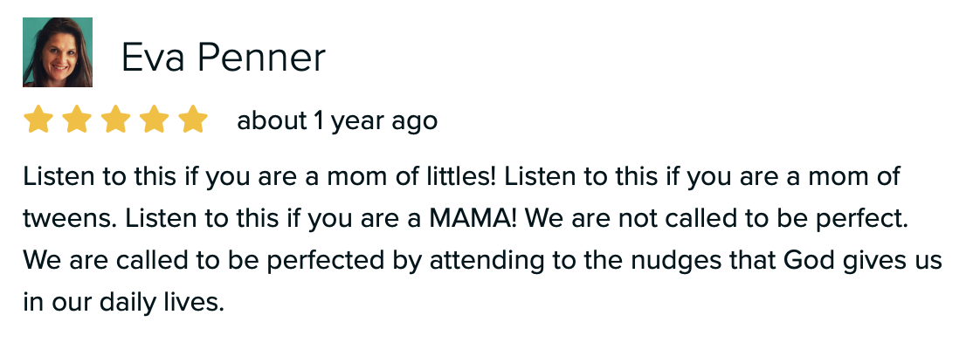
Task: Click the reviewer name Eva Penner
Action: coord(223,58)
